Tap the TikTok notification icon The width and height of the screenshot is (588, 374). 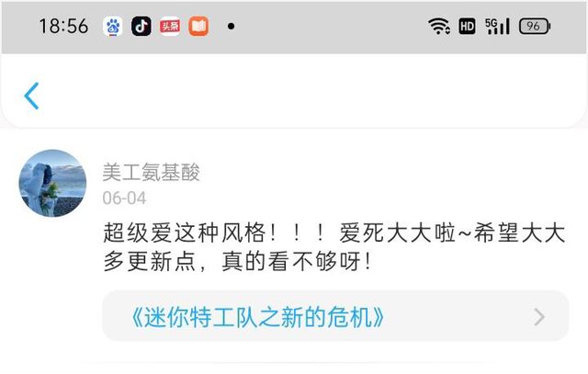141,27
